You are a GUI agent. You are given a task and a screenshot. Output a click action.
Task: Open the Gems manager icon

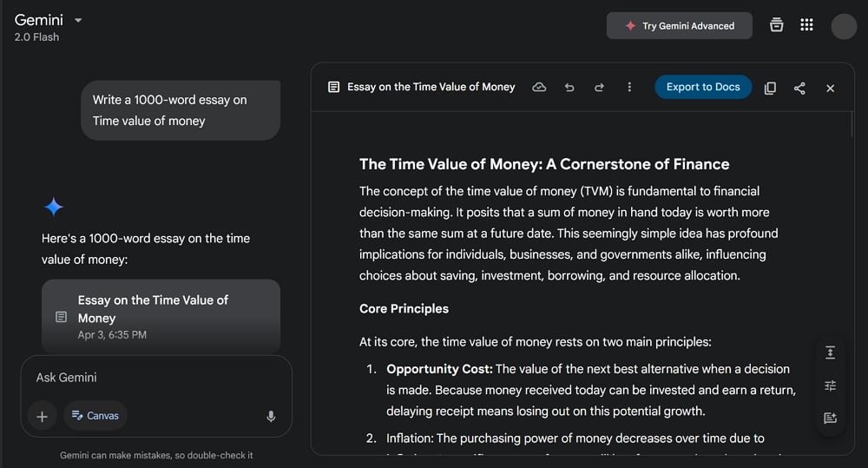click(x=776, y=25)
